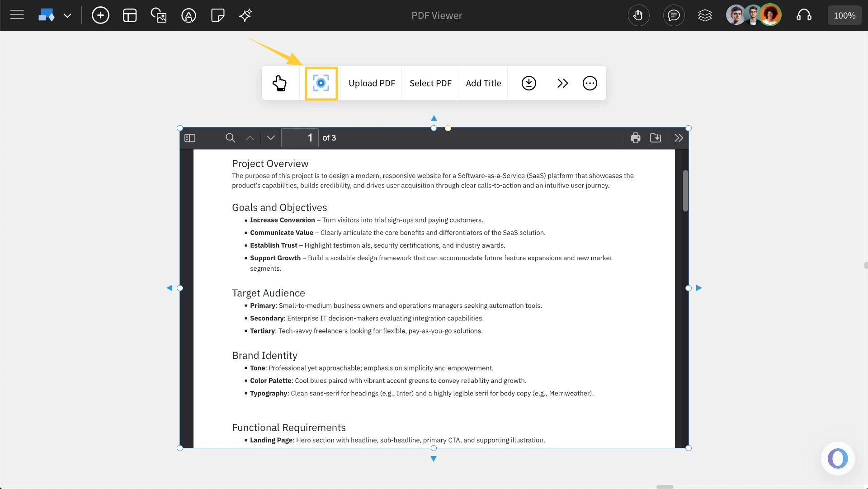Select the hand pan tool

click(639, 15)
